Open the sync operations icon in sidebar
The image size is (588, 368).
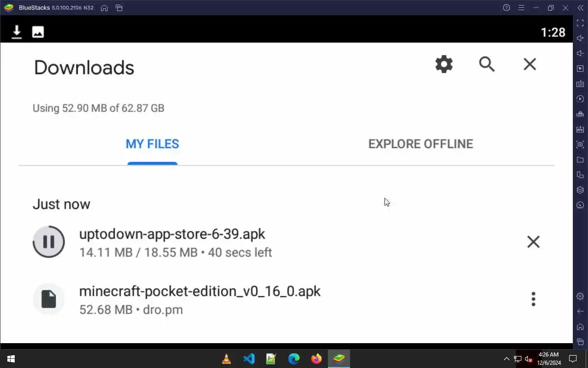[x=580, y=99]
